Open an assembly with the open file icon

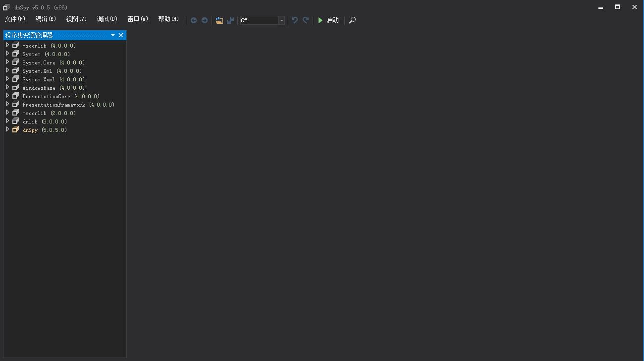(219, 20)
